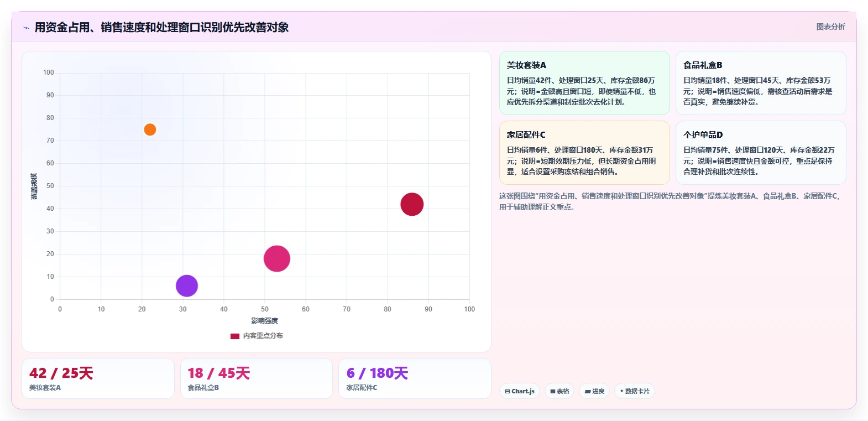
Task: Click the purple bubble at x 31
Action: tap(187, 286)
